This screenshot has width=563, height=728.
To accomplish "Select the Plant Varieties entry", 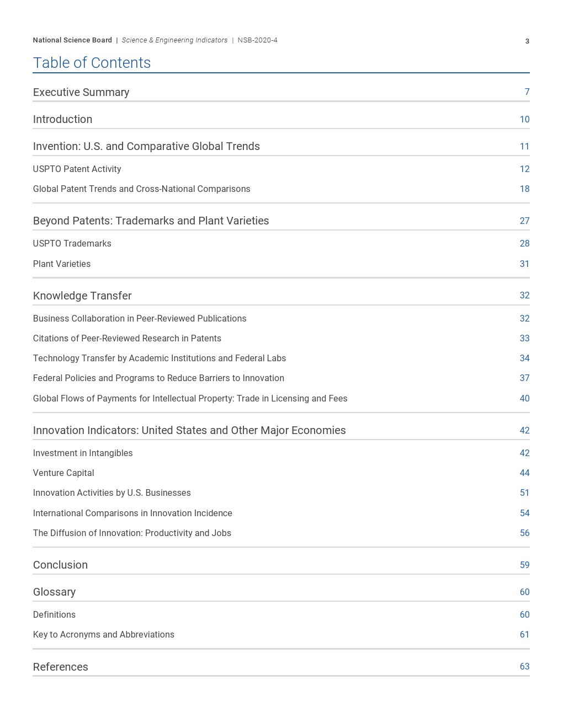I will pyautogui.click(x=62, y=264).
